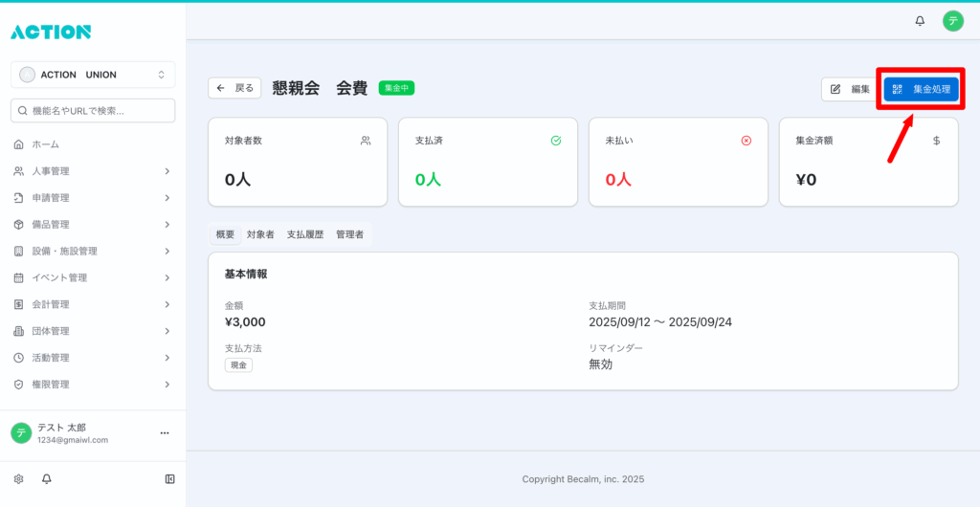Image resolution: width=980 pixels, height=507 pixels.
Task: Focus the 機能名やURLで検索 search field
Action: coord(93,111)
